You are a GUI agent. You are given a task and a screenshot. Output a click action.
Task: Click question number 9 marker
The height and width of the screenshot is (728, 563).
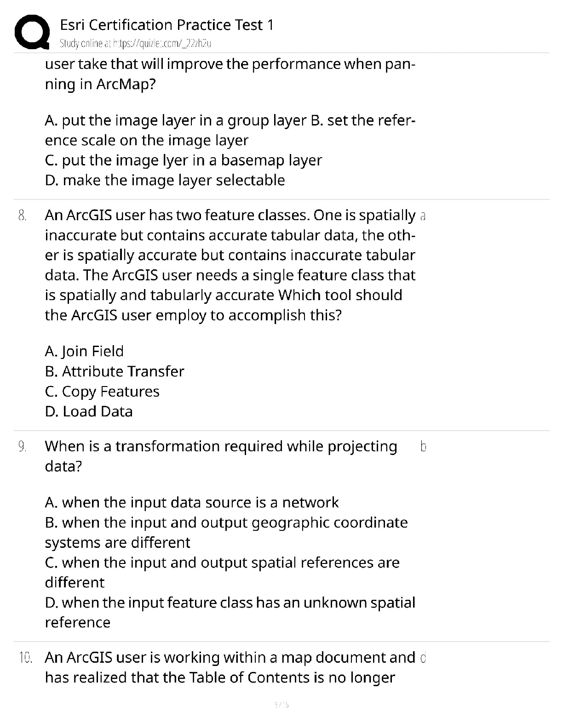point(22,446)
